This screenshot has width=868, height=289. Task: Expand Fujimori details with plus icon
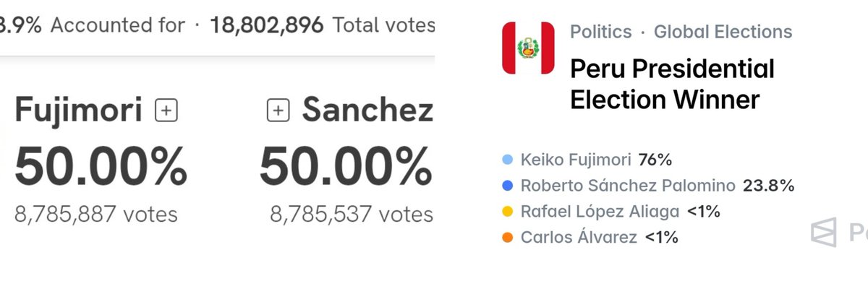(167, 111)
